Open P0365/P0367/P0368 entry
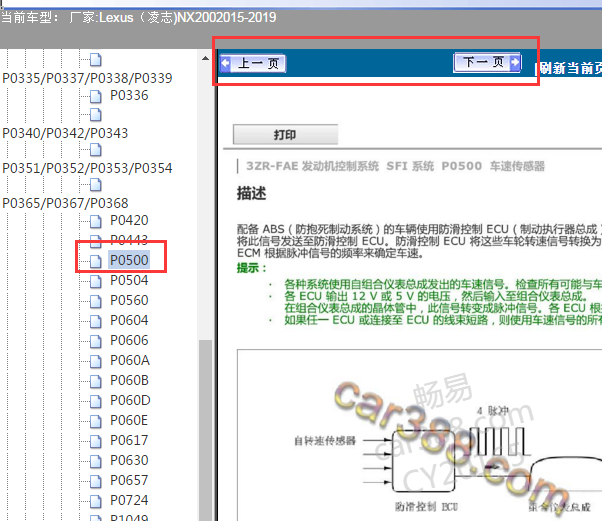 [x=65, y=203]
